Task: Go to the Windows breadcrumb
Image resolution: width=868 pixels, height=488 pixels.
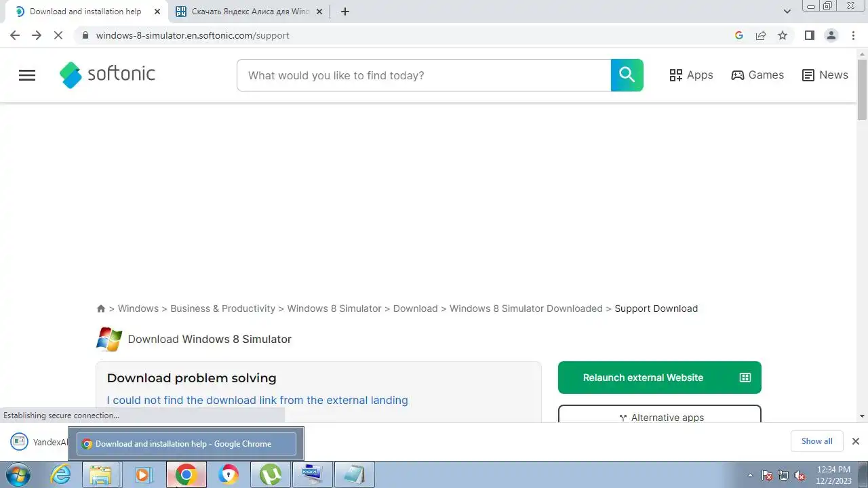Action: click(x=138, y=308)
